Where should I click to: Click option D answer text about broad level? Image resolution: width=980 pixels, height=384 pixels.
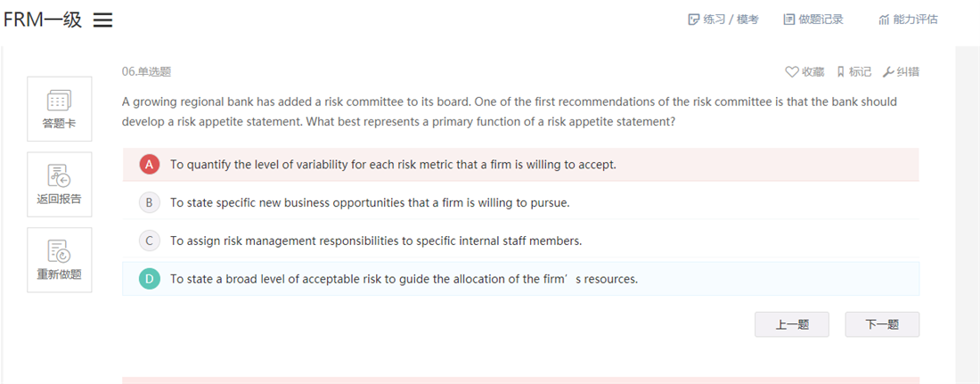pos(404,279)
